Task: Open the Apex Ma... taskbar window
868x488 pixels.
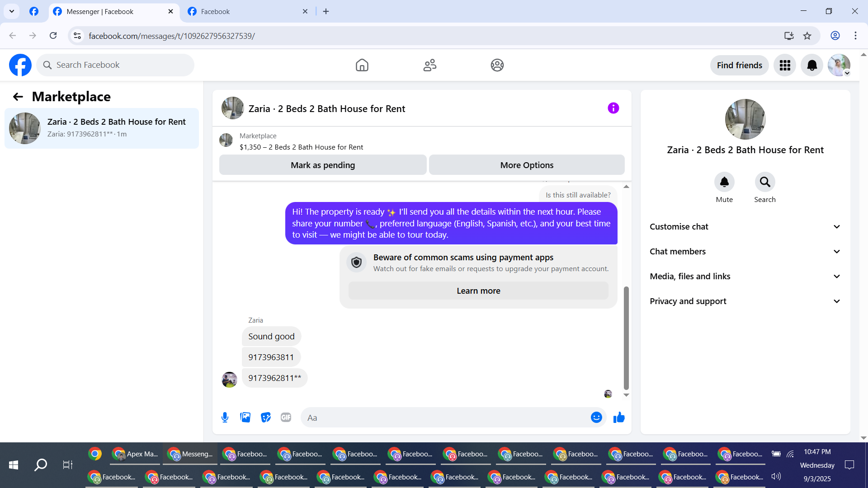Action: tap(135, 454)
